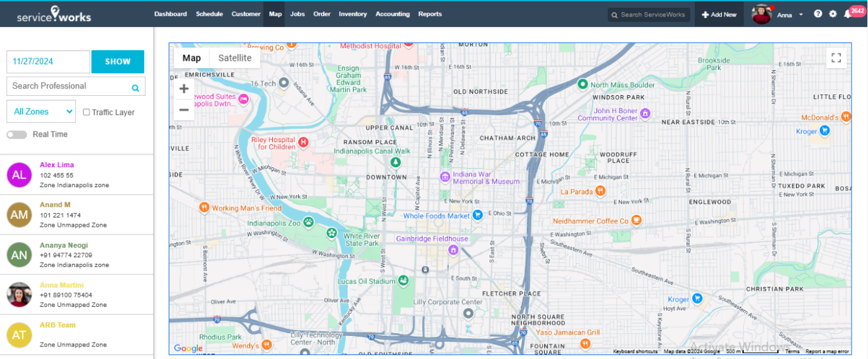Click McDonald's restaurant pin
Image resolution: width=868 pixels, height=359 pixels.
coord(845,116)
